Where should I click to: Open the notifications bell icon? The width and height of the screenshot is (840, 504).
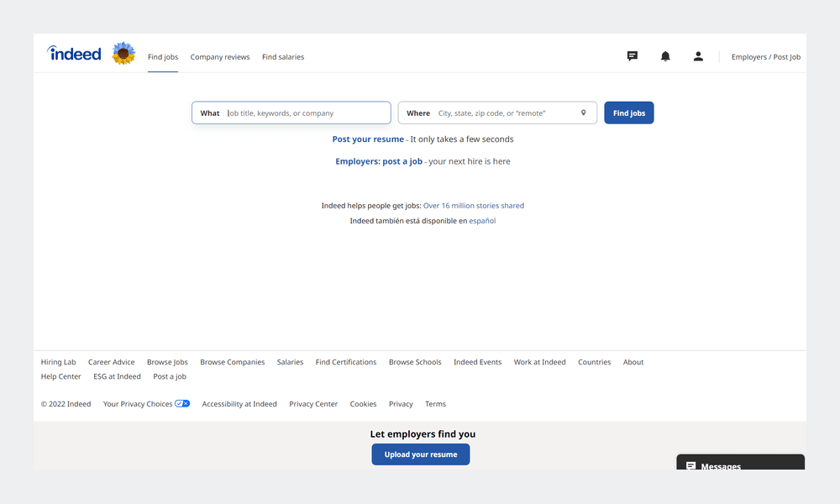(x=665, y=56)
